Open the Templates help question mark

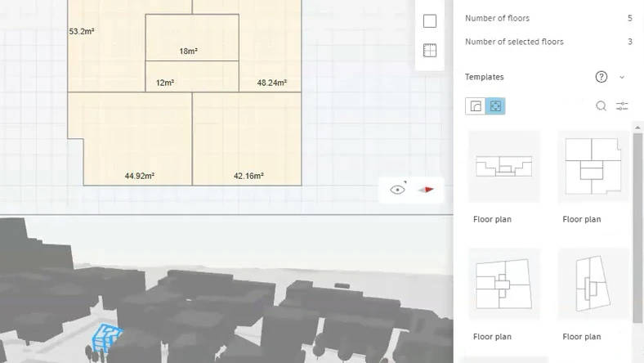pos(602,77)
